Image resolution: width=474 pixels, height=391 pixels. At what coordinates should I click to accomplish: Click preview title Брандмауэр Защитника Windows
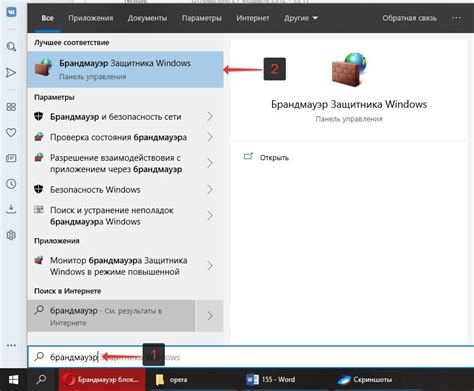coord(349,104)
